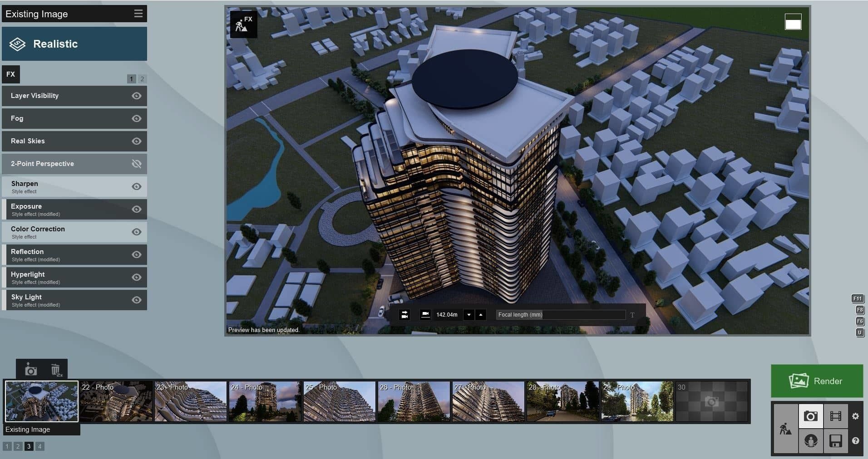Open the Save files floppy icon

coord(835,441)
